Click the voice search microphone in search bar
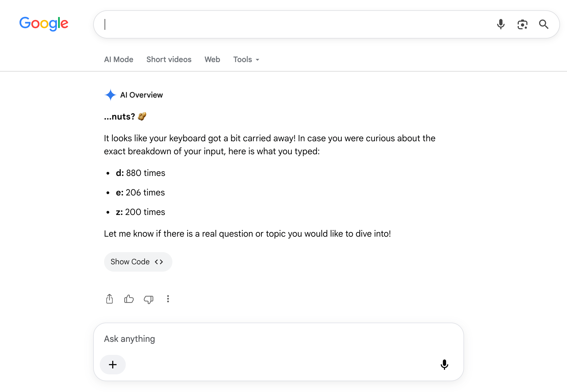This screenshot has width=567, height=392. pyautogui.click(x=501, y=24)
